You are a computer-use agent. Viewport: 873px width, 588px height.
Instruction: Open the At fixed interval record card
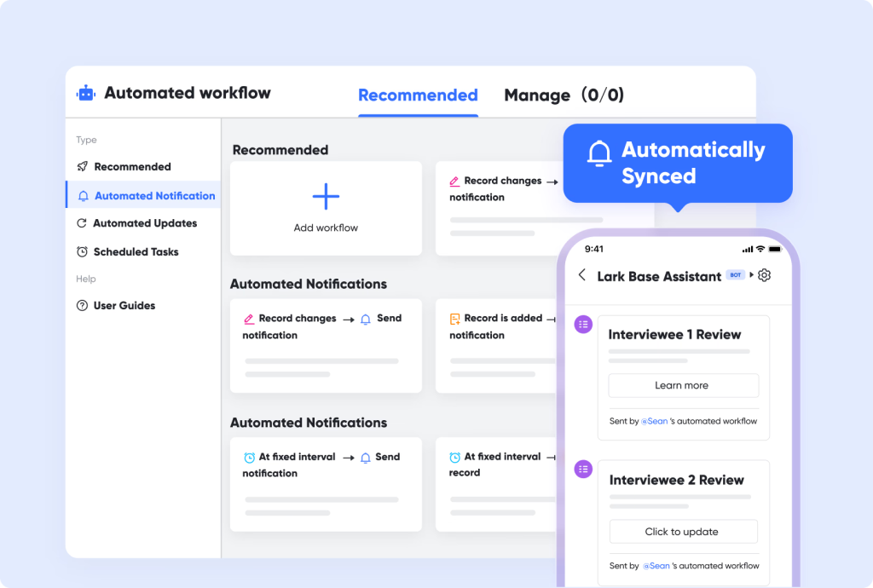tap(495, 485)
